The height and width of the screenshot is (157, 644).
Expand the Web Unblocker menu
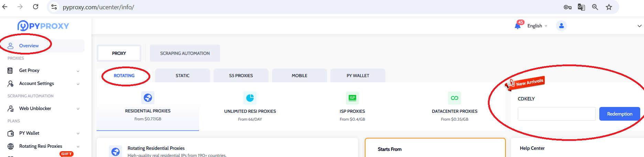tap(43, 109)
